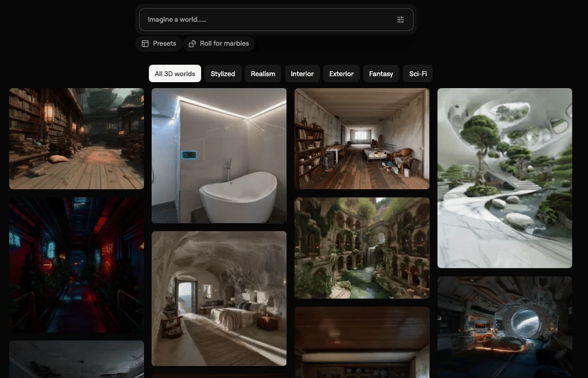
Task: Select the All 3D worlds filter
Action: pyautogui.click(x=175, y=73)
